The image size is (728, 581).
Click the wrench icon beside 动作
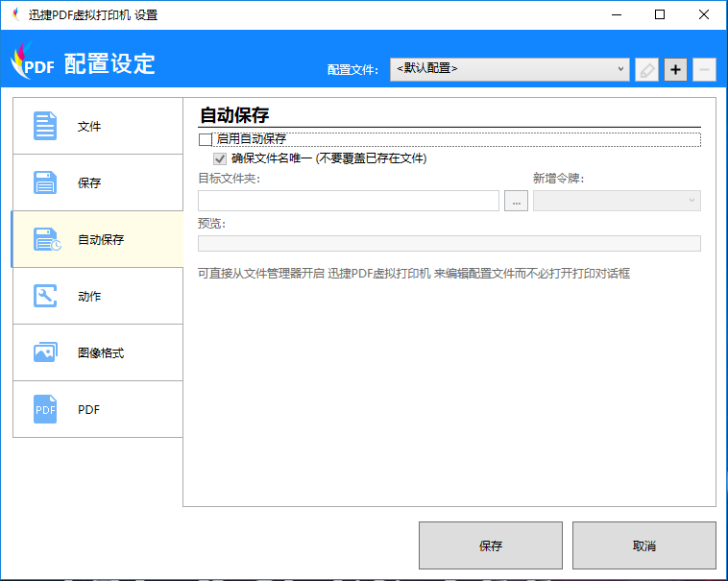(x=45, y=296)
